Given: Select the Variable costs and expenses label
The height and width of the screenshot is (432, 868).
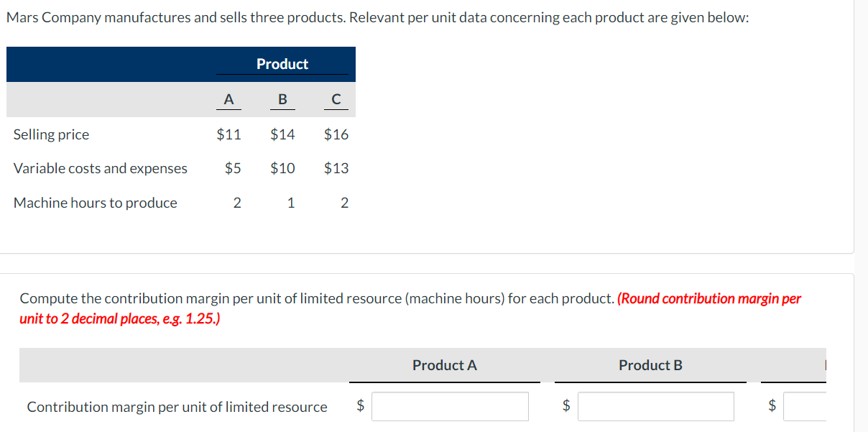Looking at the screenshot, I should (x=101, y=168).
